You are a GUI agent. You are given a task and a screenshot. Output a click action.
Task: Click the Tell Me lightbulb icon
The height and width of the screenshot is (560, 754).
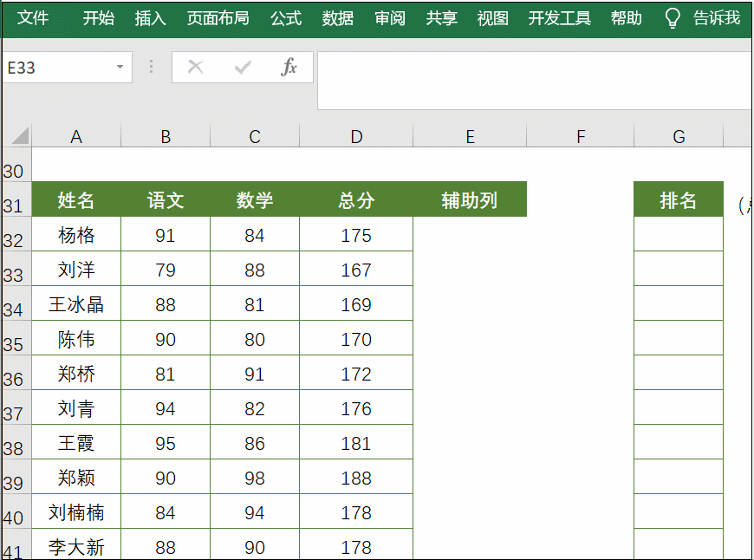pos(672,18)
